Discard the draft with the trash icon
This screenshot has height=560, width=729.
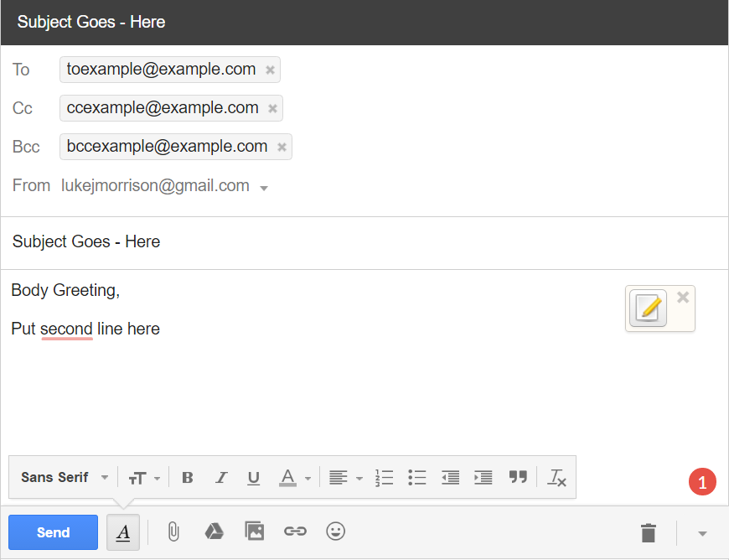pyautogui.click(x=648, y=531)
